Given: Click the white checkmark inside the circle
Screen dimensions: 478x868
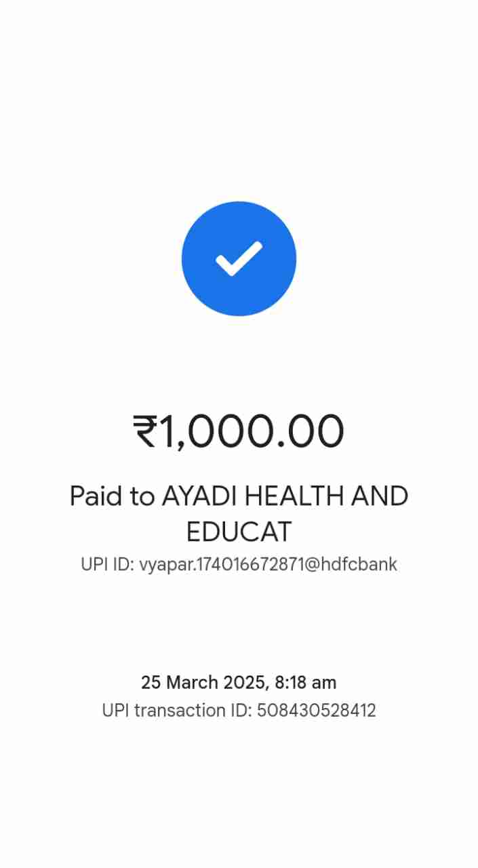Looking at the screenshot, I should click(239, 258).
